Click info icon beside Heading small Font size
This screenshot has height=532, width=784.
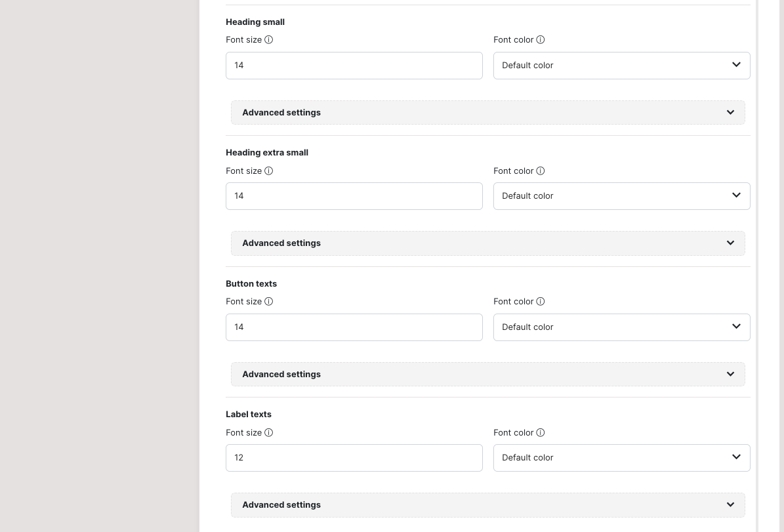(268, 40)
